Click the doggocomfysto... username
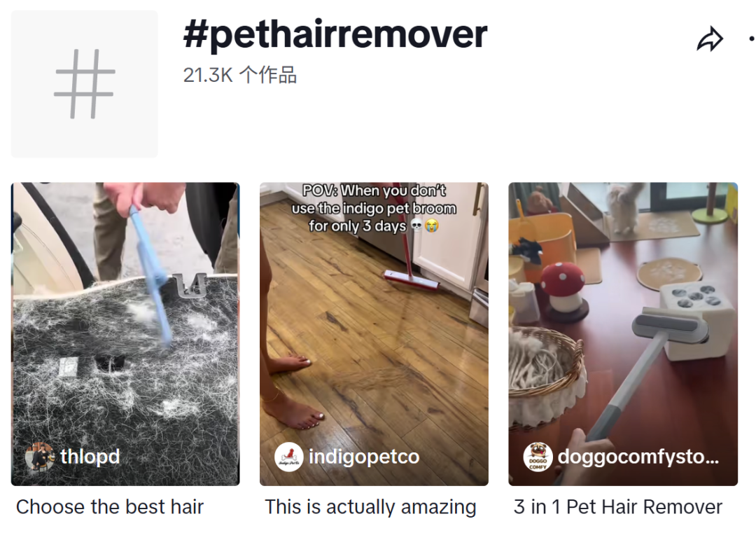Viewport: 756px width, 533px height. click(638, 457)
